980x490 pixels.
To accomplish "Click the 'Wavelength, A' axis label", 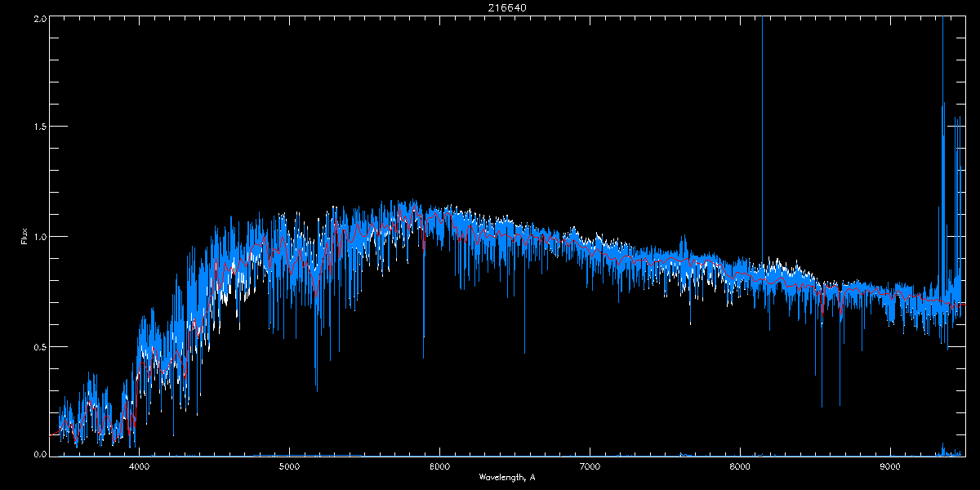I will [x=507, y=477].
